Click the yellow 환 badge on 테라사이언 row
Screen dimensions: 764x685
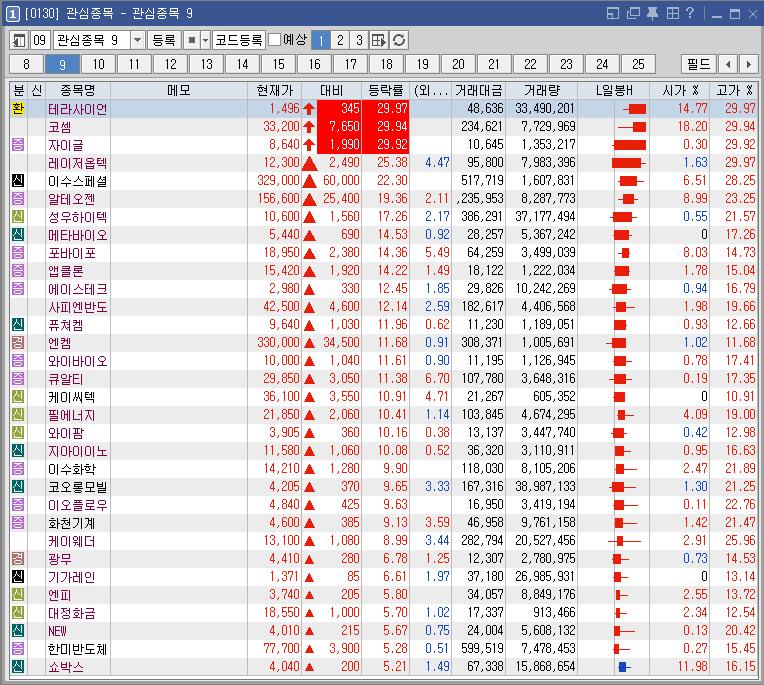(18, 109)
